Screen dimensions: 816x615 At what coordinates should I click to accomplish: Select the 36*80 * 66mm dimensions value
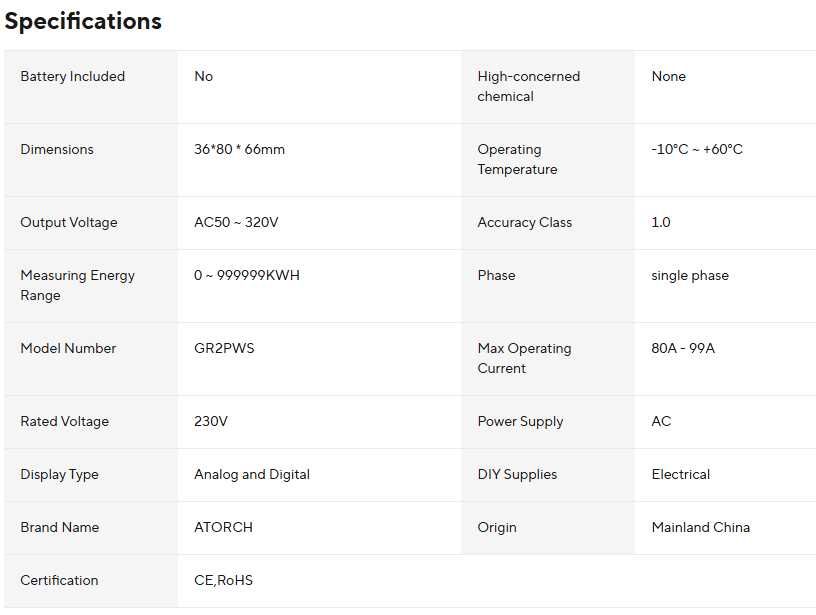[239, 149]
